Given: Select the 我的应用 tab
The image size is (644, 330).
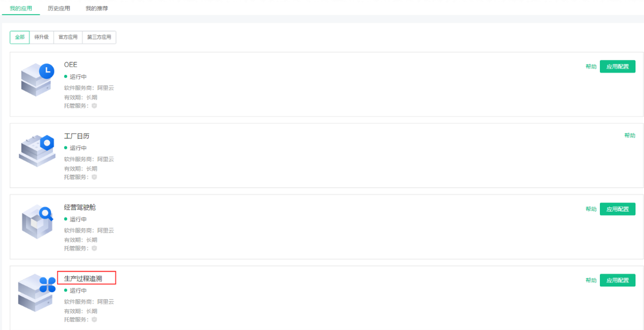Looking at the screenshot, I should (21, 8).
